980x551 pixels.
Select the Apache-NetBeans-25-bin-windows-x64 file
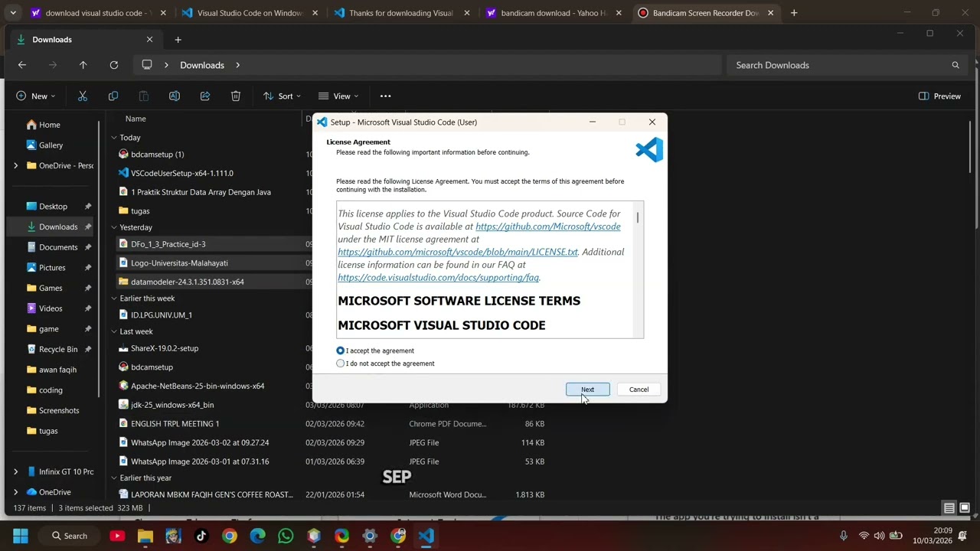[198, 386]
